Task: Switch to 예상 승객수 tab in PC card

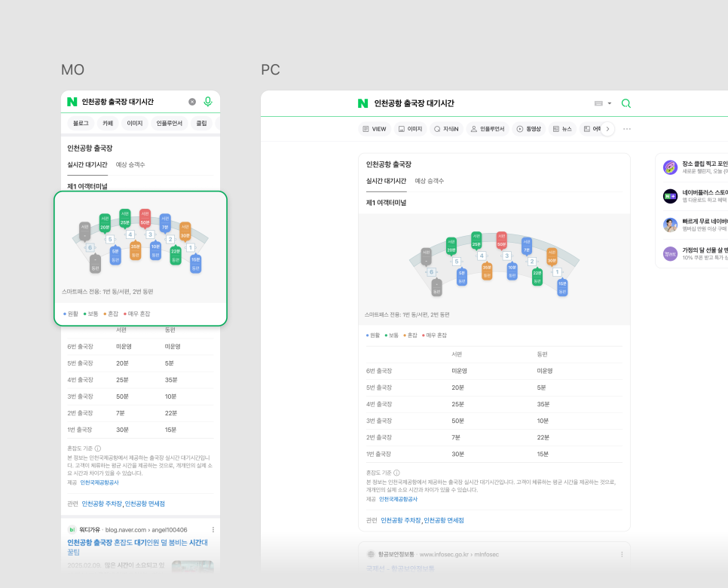Action: pos(430,181)
